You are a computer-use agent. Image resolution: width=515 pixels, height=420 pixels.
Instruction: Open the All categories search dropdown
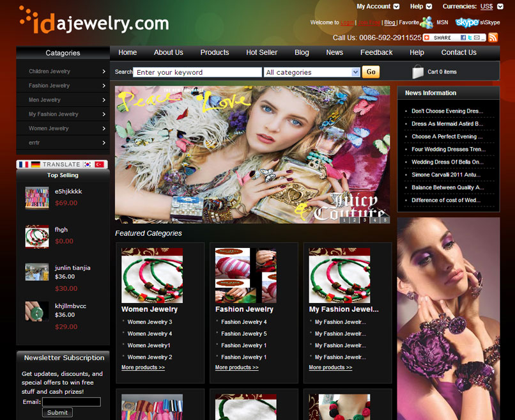click(x=312, y=72)
